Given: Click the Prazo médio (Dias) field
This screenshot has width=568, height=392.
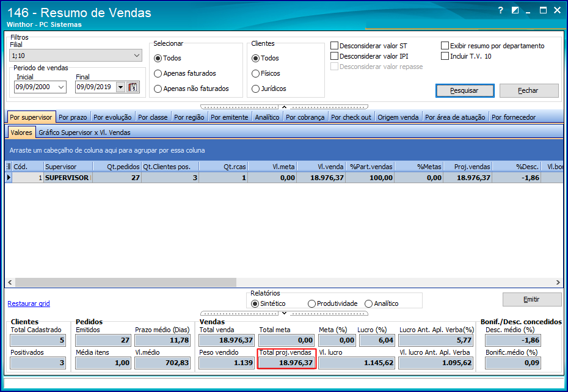Looking at the screenshot, I should click(162, 340).
